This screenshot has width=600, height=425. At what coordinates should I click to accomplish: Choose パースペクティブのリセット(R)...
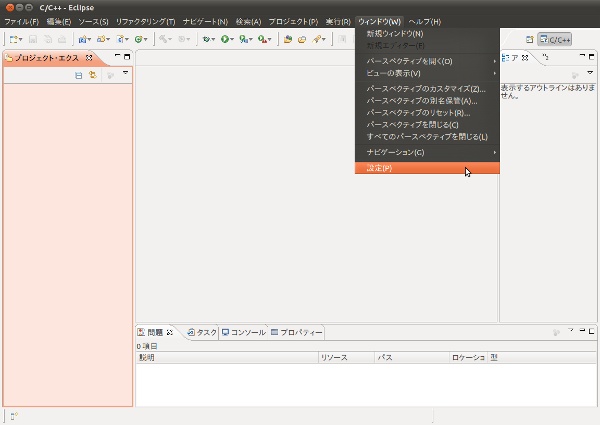click(x=427, y=113)
